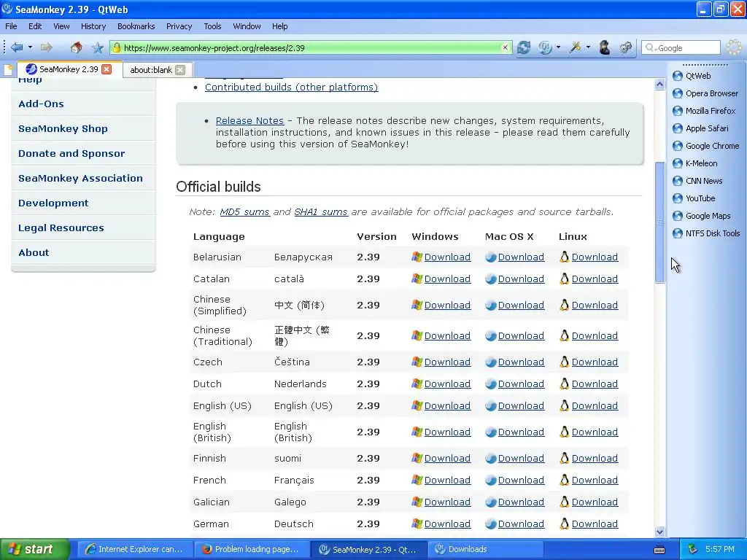The image size is (747, 560).
Task: Open Mozilla Firefox sidebar bookmark
Action: pos(704,111)
